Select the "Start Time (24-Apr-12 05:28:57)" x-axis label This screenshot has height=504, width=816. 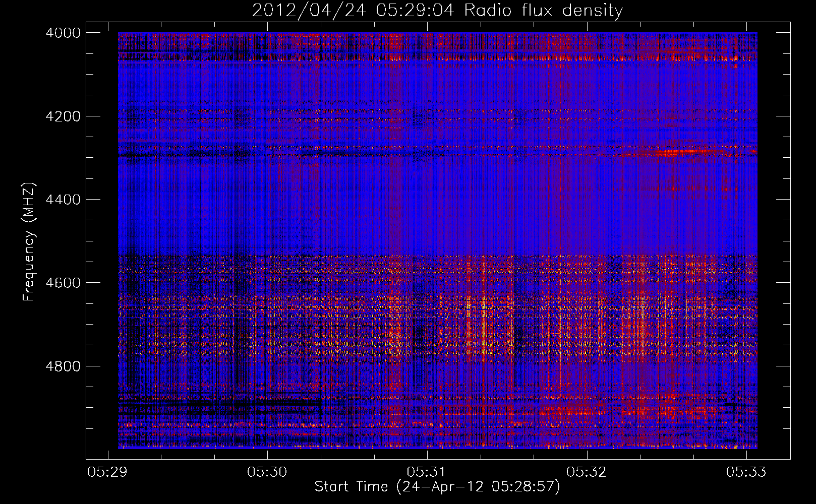click(x=437, y=486)
